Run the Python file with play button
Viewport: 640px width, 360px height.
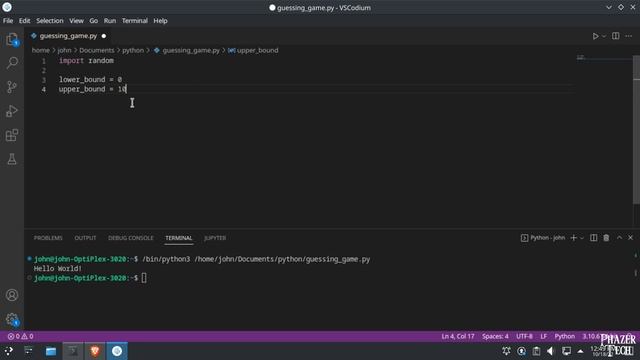pos(596,36)
